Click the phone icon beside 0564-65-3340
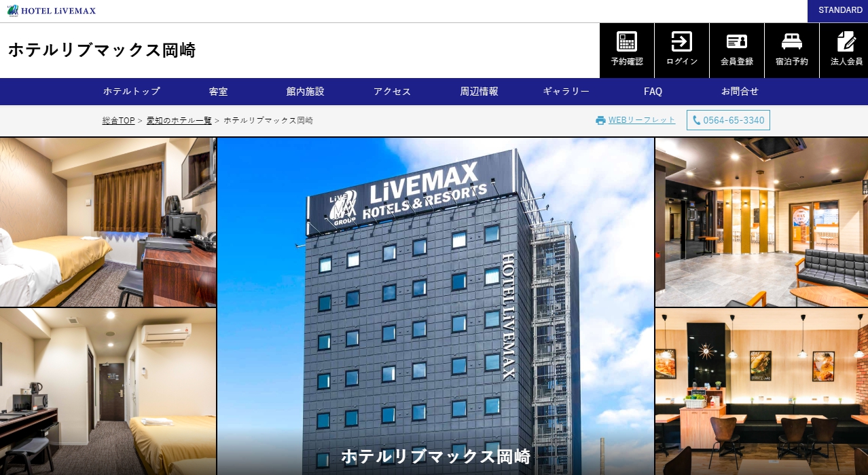Image resolution: width=868 pixels, height=475 pixels. tap(696, 120)
